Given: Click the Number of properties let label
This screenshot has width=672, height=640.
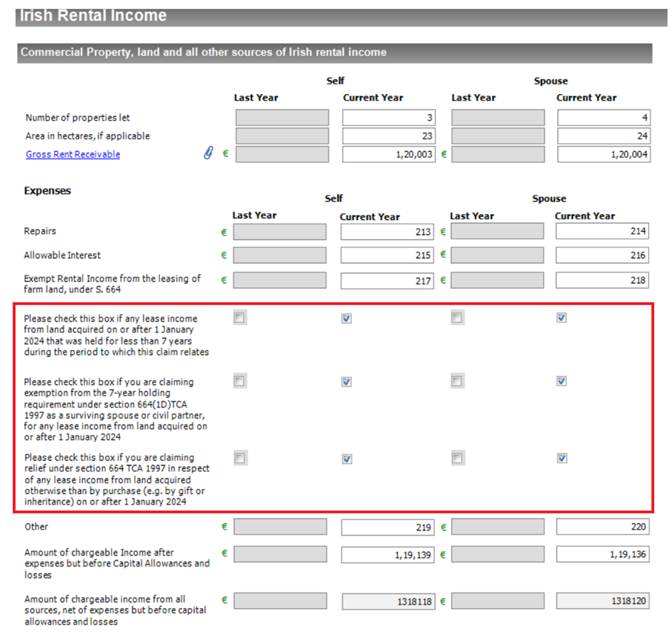Looking at the screenshot, I should [78, 117].
